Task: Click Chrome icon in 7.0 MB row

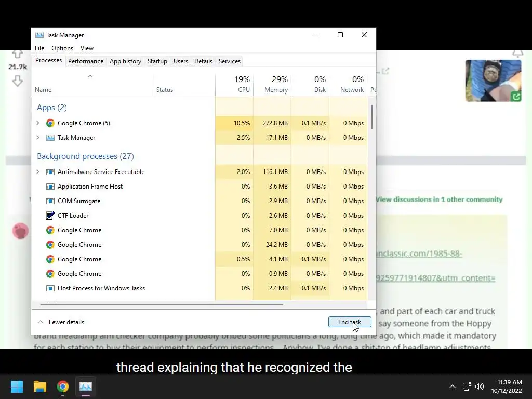Action: coord(50,230)
